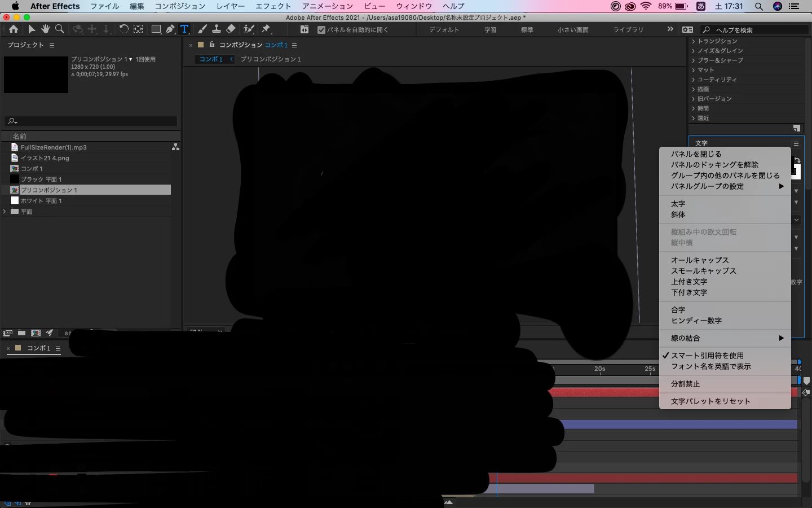The width and height of the screenshot is (812, 508).
Task: Select the Clone Stamp tool
Action: coord(216,29)
